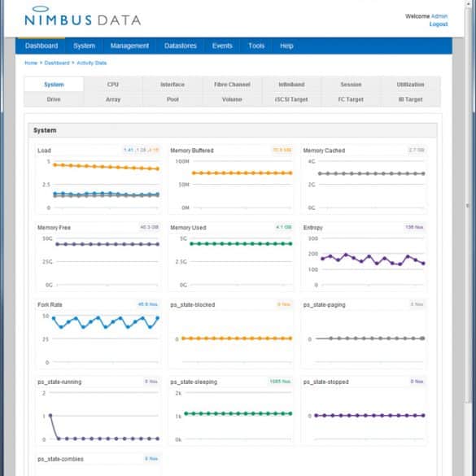Viewport: 476px width, 476px height.
Task: Select the Interface stats tab
Action: (x=172, y=85)
